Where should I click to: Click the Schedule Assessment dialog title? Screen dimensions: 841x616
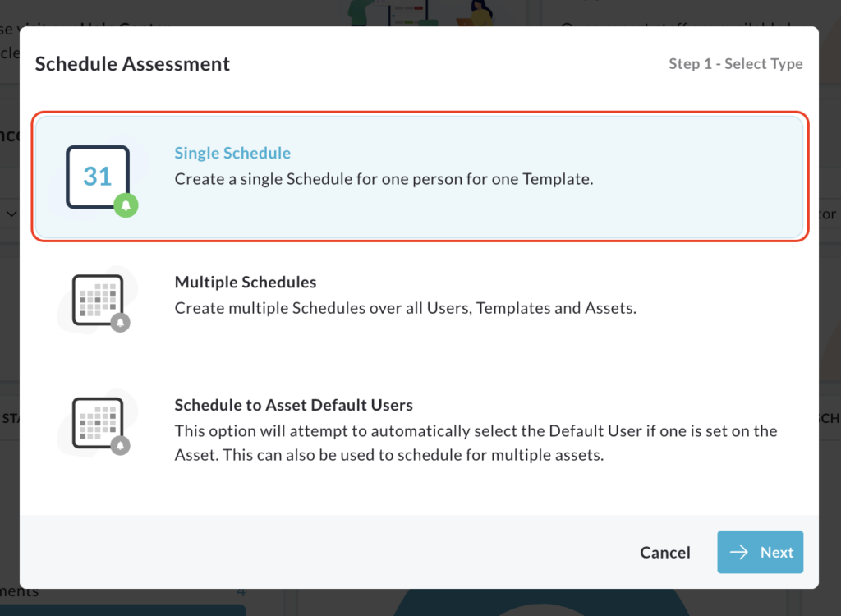(132, 63)
